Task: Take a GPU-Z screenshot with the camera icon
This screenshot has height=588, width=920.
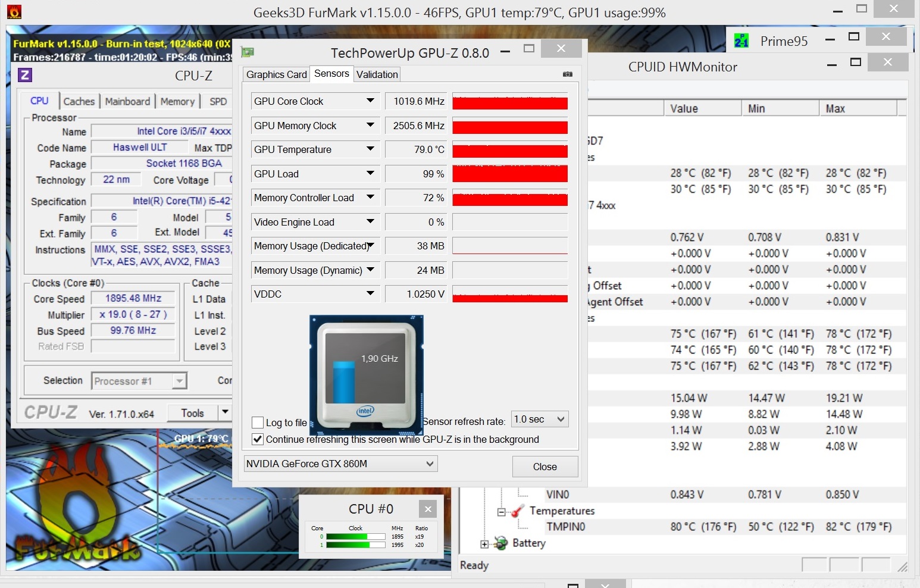Action: click(x=568, y=74)
